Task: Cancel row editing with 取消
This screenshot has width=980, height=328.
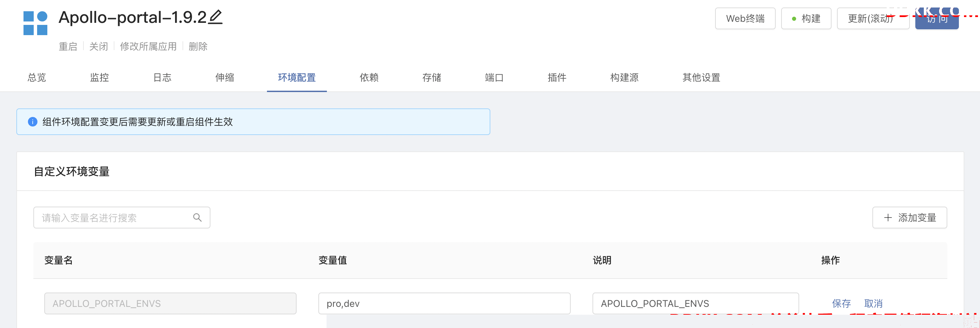Action: pyautogui.click(x=873, y=303)
